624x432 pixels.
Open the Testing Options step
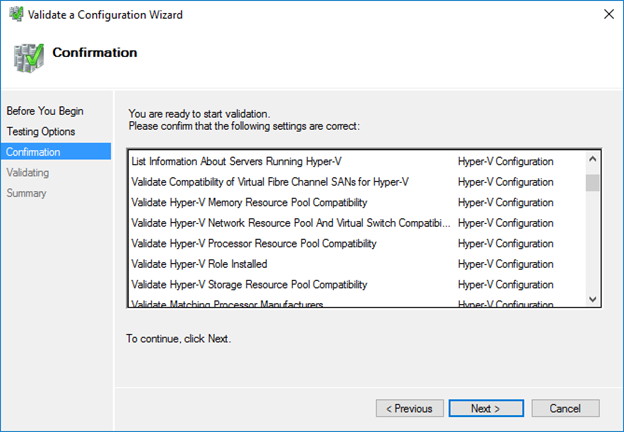pos(41,132)
